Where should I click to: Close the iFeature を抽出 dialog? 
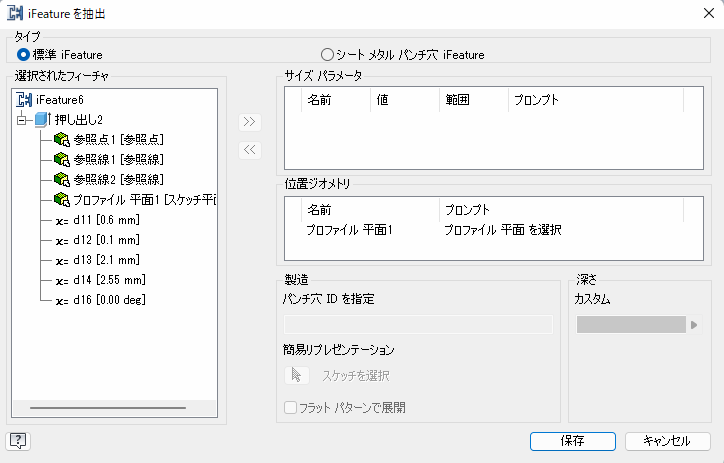(709, 13)
